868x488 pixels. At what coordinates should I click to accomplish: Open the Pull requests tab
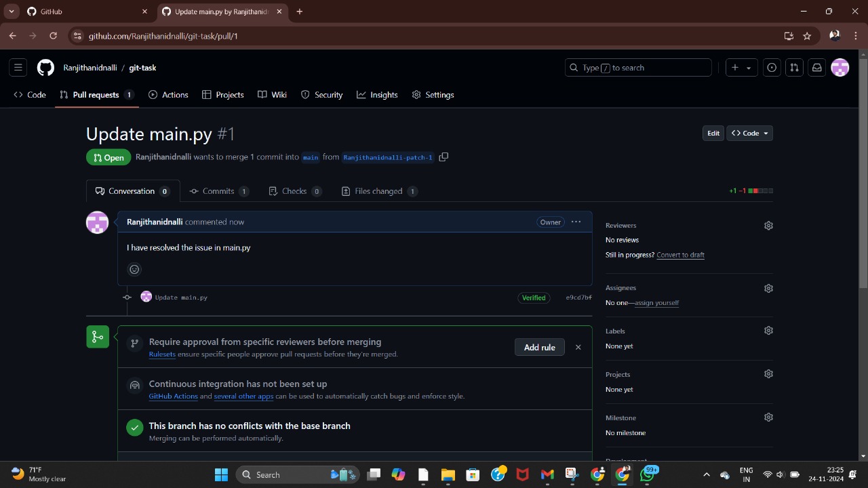[96, 95]
